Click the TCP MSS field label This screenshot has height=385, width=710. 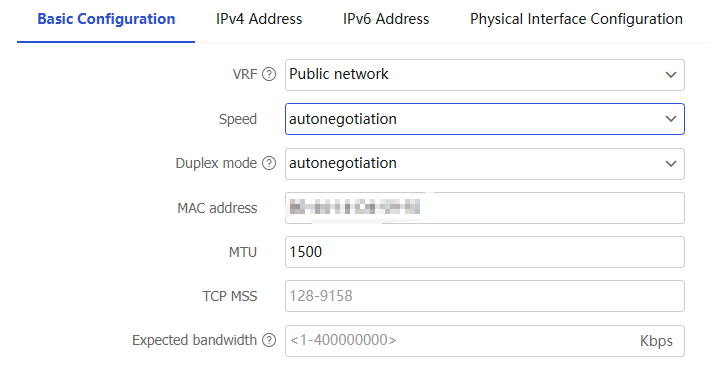pyautogui.click(x=230, y=296)
